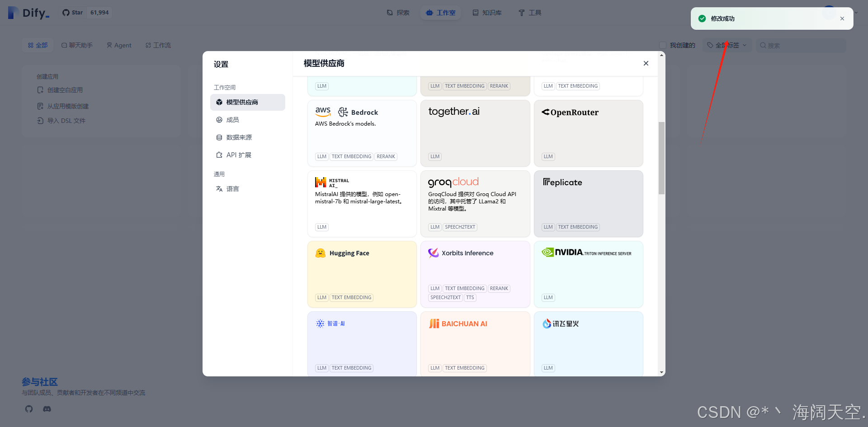868x427 pixels.
Task: Choose the OpenRouter provider logo
Action: click(570, 112)
